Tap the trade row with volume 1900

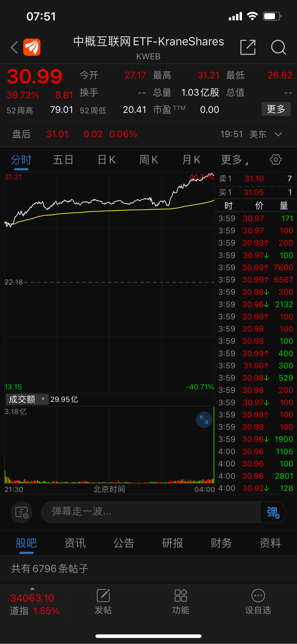click(x=256, y=439)
